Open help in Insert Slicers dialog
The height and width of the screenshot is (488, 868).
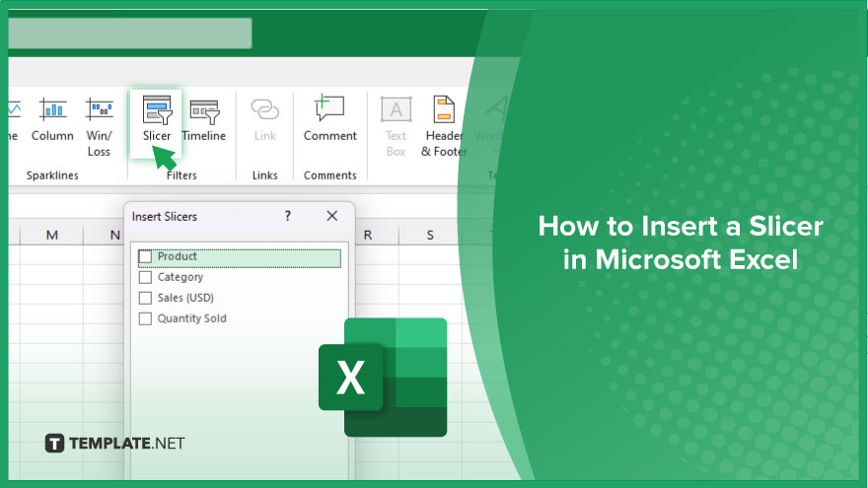(x=288, y=216)
